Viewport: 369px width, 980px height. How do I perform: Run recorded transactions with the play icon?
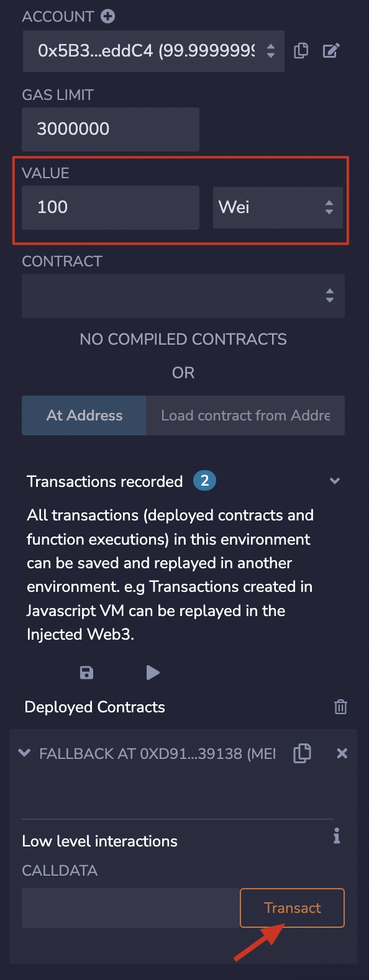(x=153, y=673)
